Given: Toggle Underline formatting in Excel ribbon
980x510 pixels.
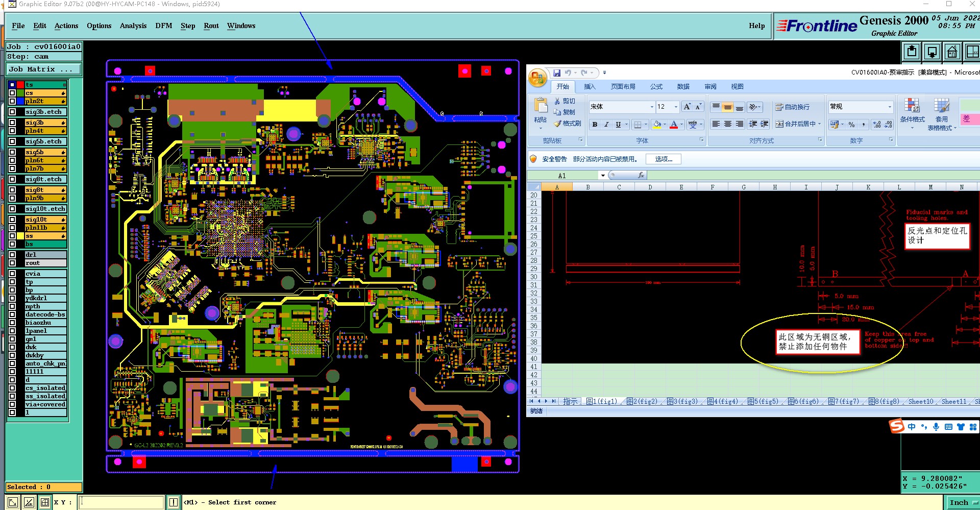Looking at the screenshot, I should tap(618, 124).
